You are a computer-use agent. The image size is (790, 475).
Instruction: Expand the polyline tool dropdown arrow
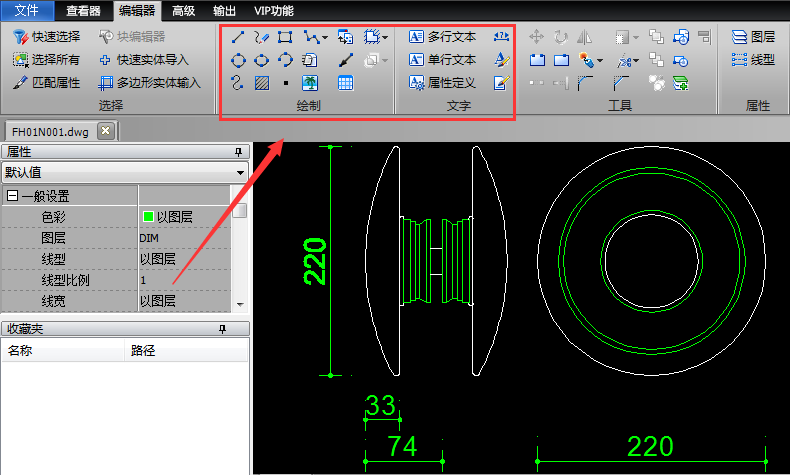324,38
